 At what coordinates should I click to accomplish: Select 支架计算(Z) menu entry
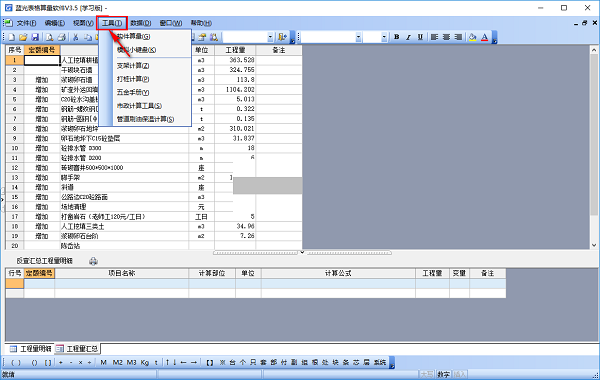coord(133,66)
